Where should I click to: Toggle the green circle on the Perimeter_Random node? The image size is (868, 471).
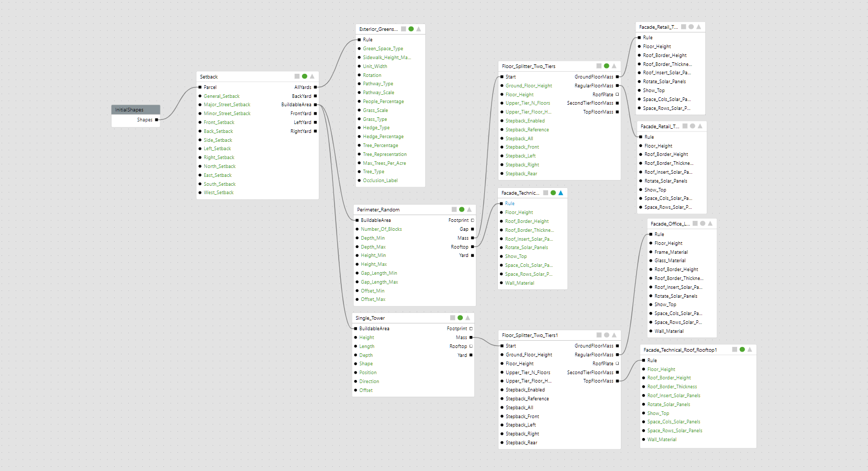click(462, 209)
